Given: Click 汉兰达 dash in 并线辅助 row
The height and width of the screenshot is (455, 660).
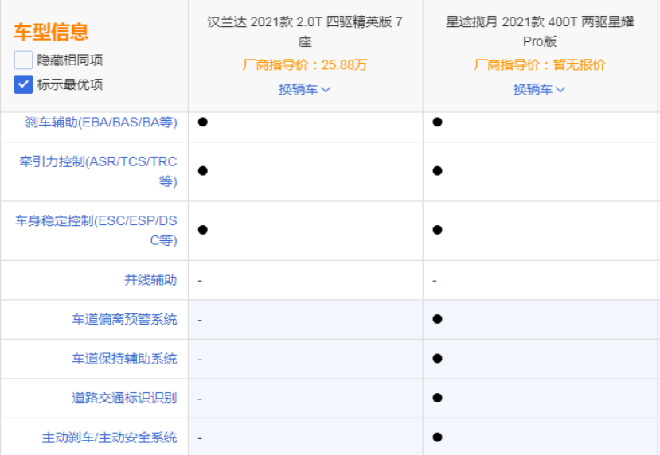Looking at the screenshot, I should click(x=200, y=281).
